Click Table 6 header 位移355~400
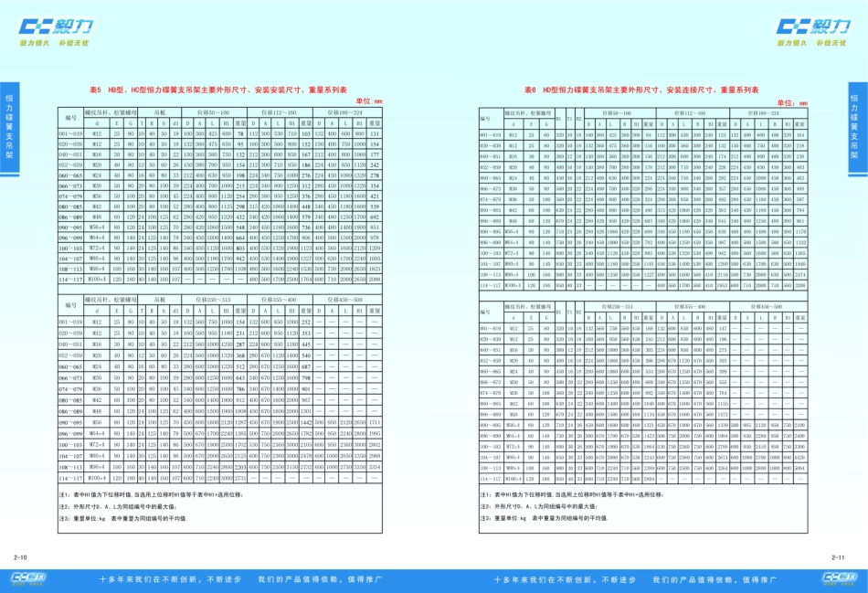The height and width of the screenshot is (593, 868). pos(690,306)
